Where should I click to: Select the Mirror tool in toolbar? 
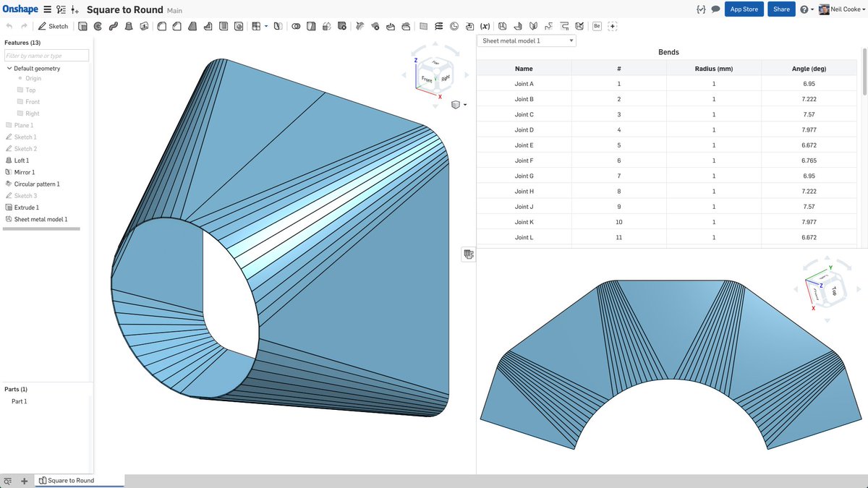click(x=277, y=26)
